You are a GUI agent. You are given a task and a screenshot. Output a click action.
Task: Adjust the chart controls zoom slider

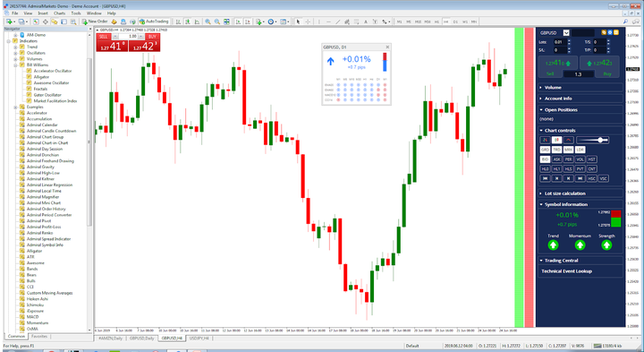point(593,141)
